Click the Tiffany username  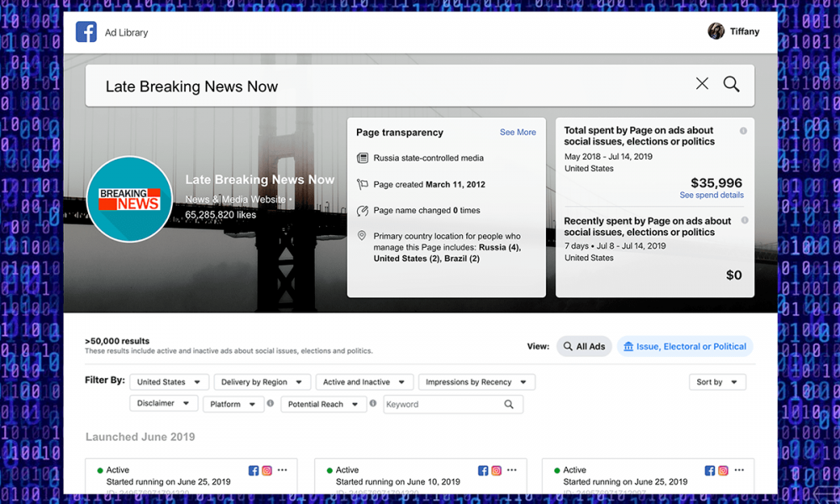tap(744, 31)
